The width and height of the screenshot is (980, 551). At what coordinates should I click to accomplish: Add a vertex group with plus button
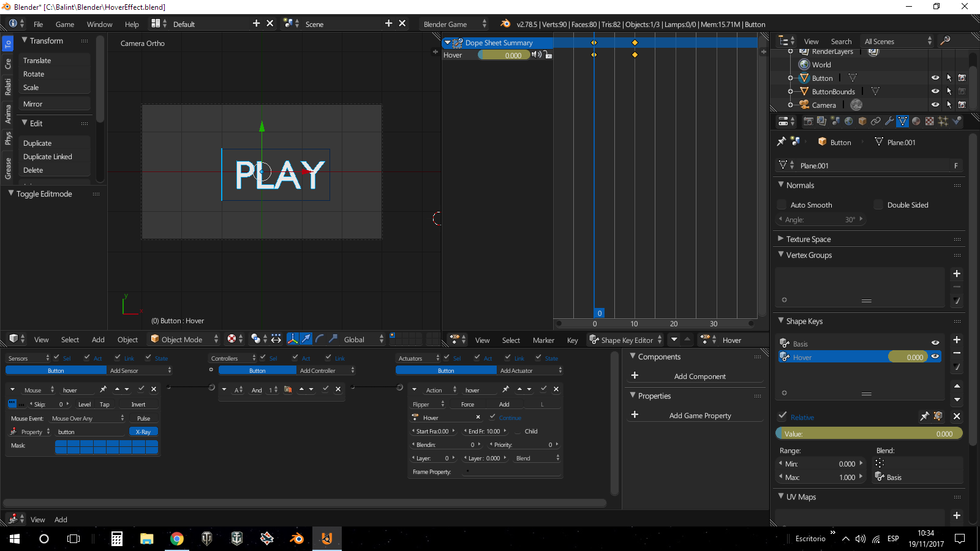[x=957, y=274]
